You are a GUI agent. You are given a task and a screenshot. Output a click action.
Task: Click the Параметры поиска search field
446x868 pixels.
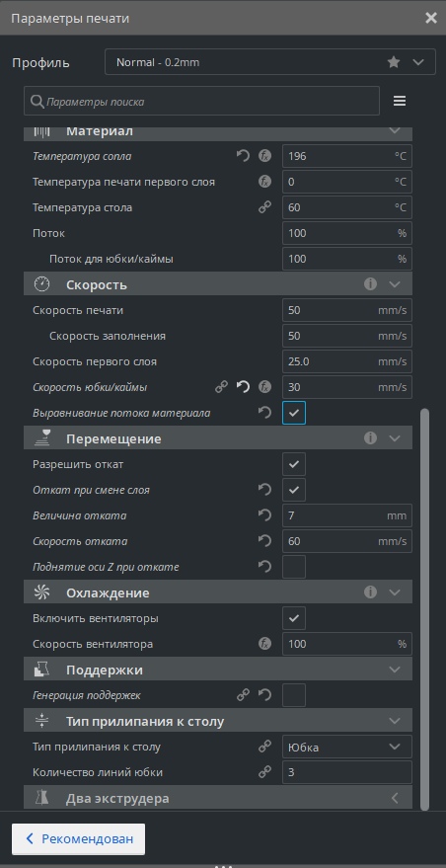coord(201,102)
